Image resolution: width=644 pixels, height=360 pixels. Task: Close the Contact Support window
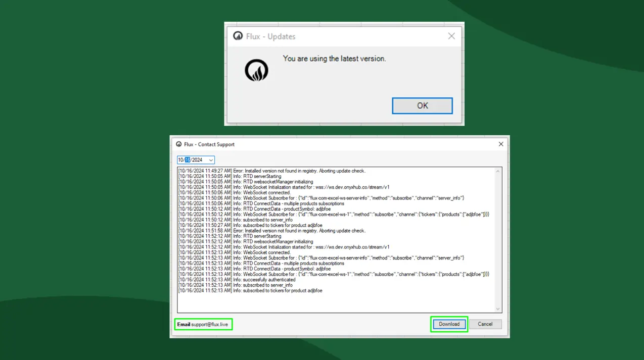tap(501, 144)
